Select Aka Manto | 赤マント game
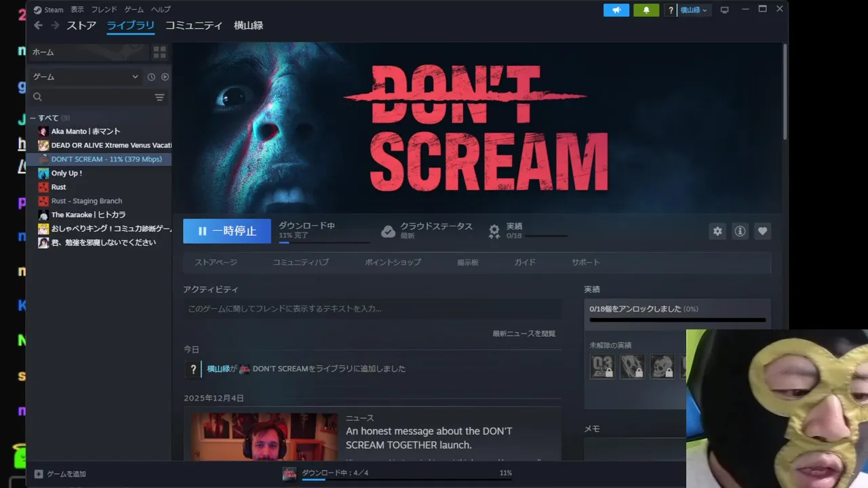Screen dimensions: 868x488 tap(99, 131)
